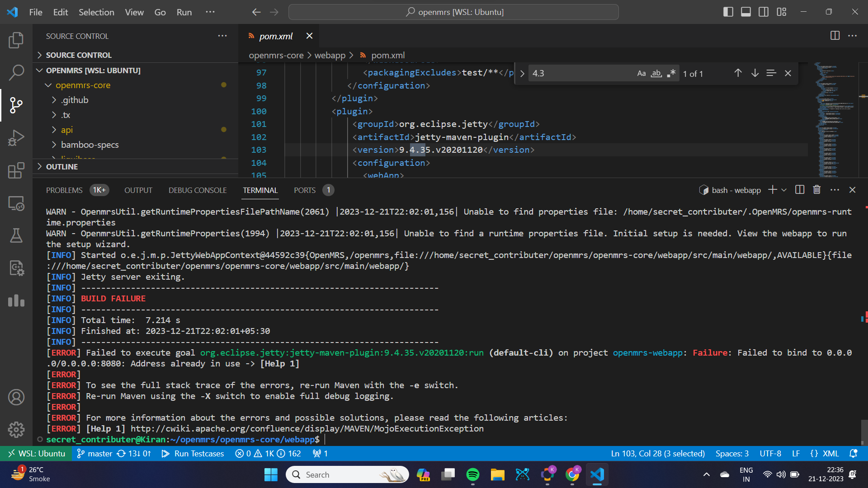This screenshot has height=488, width=868.
Task: Close the bottom panel
Action: (x=853, y=190)
